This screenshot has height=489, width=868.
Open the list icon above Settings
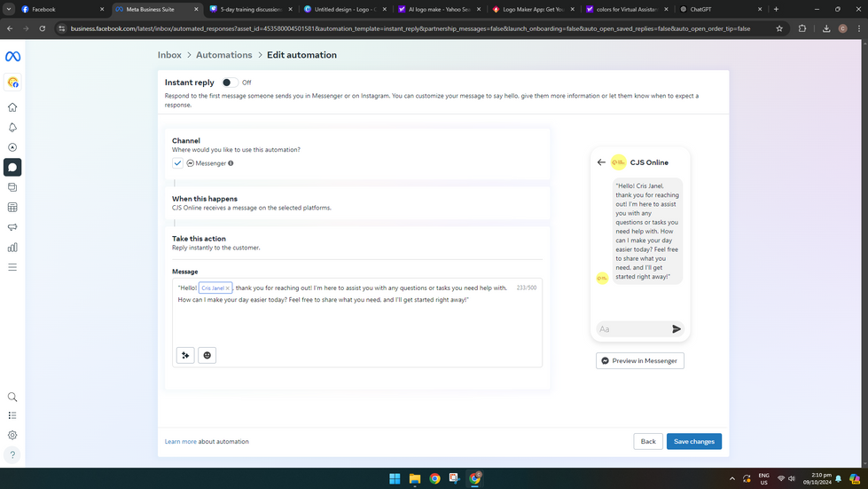[x=12, y=415]
